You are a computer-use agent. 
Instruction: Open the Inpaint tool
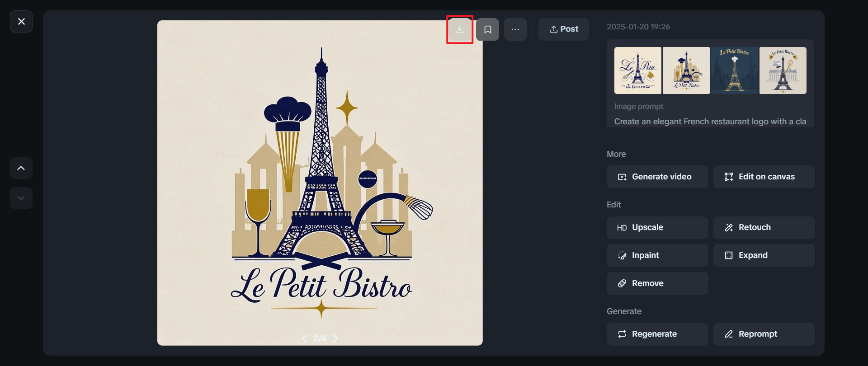pyautogui.click(x=657, y=256)
